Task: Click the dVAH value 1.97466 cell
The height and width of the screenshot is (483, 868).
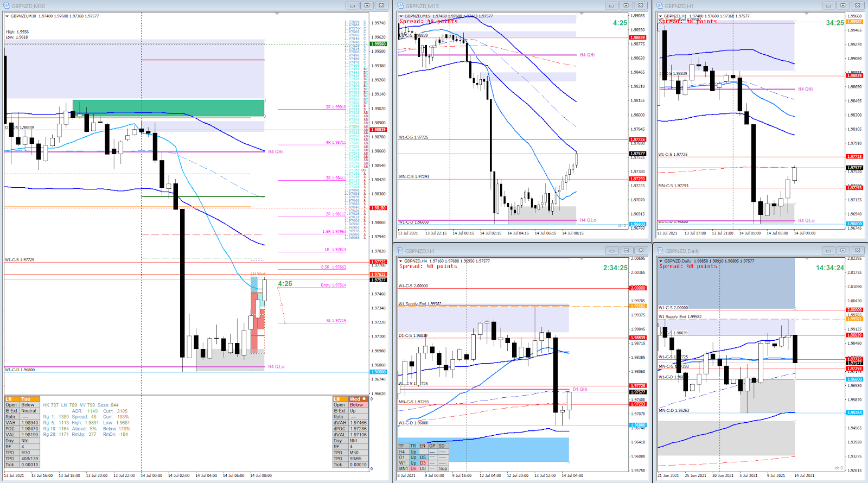Action: pos(358,423)
